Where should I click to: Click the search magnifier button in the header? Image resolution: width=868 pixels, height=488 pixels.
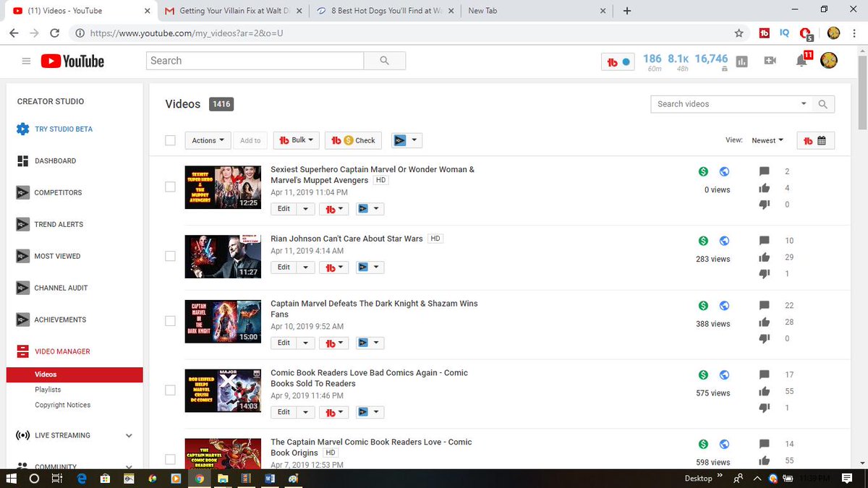384,61
